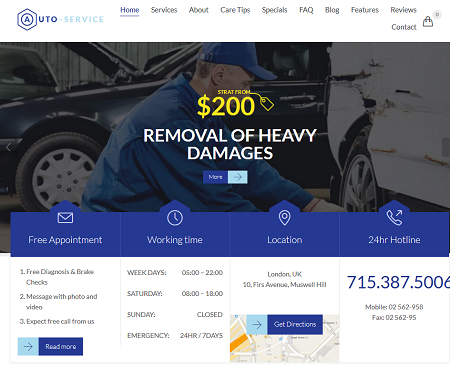Click the clock icon above Working time
Screen dimensions: 450x367
point(175,218)
